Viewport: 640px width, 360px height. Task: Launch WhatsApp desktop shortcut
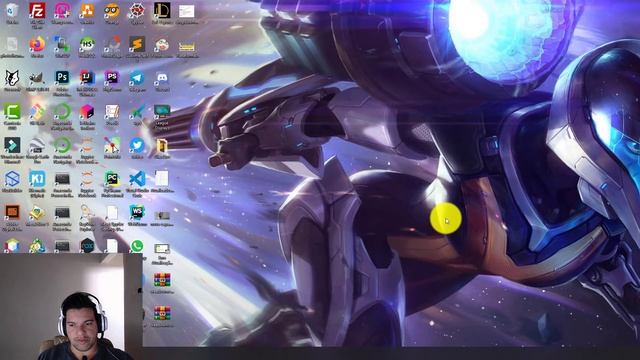[137, 246]
